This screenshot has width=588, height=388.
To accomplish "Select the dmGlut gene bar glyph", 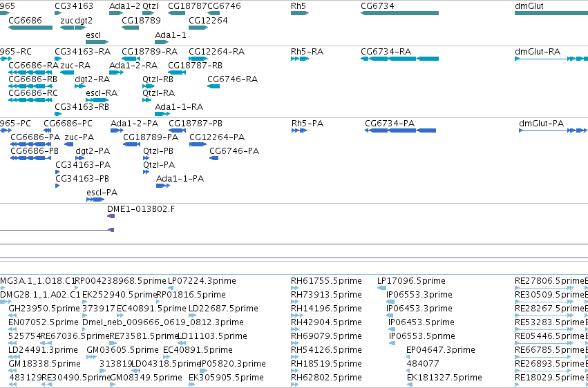I will coord(551,13).
